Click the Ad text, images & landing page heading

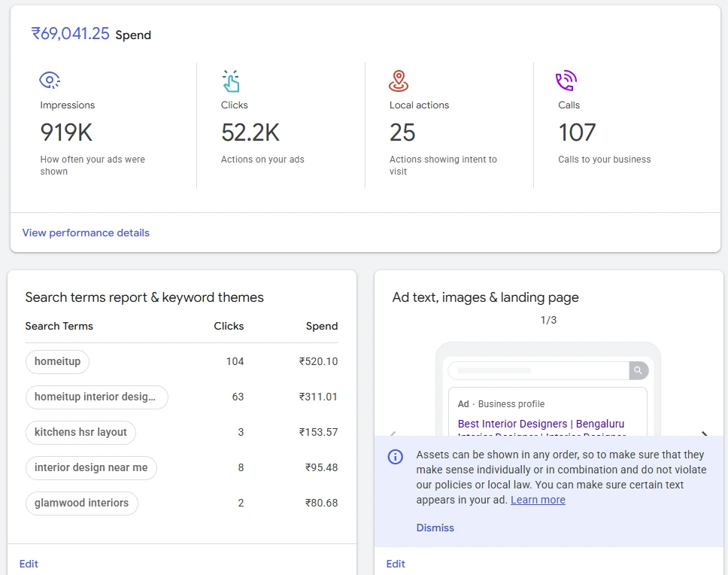(x=485, y=297)
